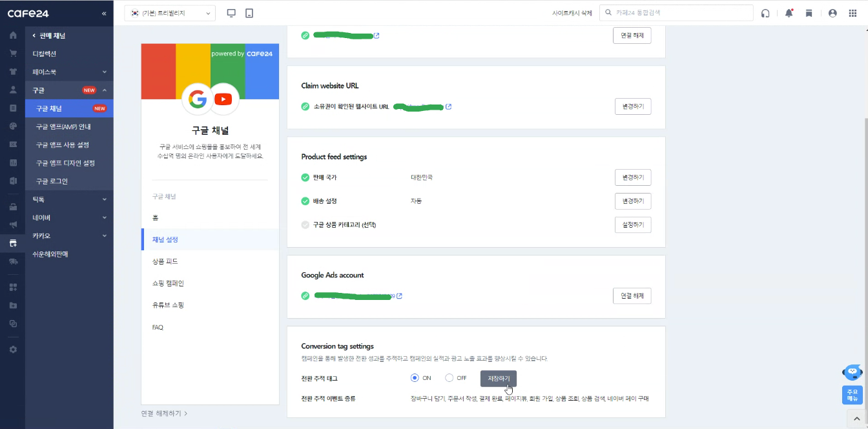Open 쇼핑 캠페인 tab
Image resolution: width=868 pixels, height=429 pixels.
point(211,283)
